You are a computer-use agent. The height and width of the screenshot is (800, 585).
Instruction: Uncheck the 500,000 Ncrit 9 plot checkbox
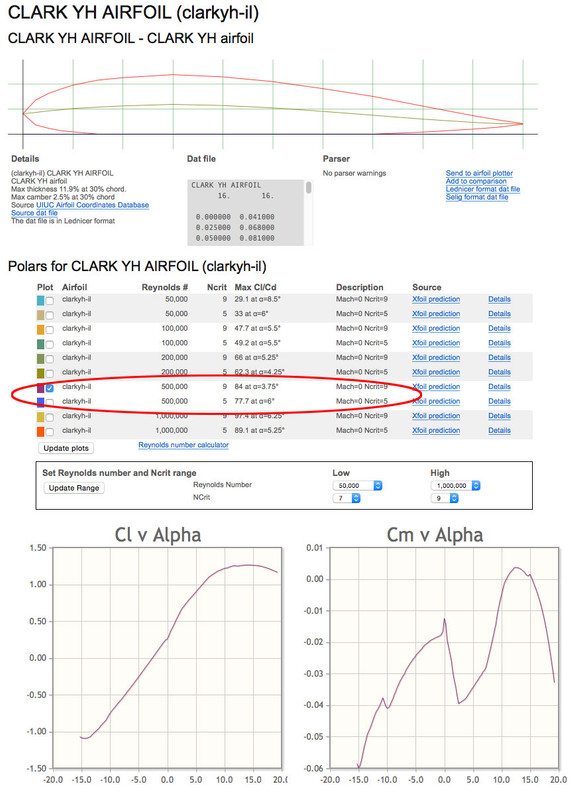(x=49, y=388)
